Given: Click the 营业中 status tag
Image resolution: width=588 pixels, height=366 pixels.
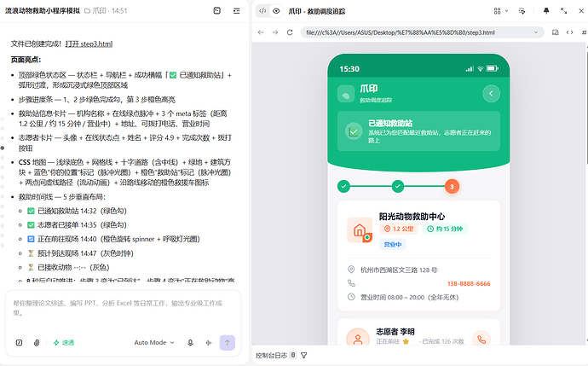Looking at the screenshot, I should (393, 244).
